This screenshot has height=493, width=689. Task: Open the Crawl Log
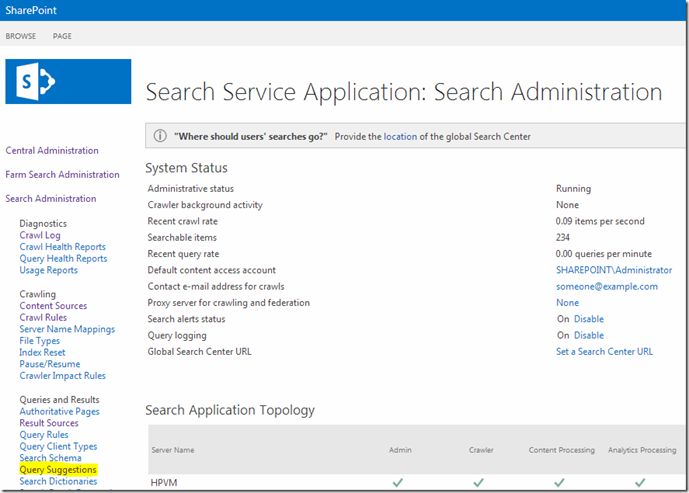40,235
